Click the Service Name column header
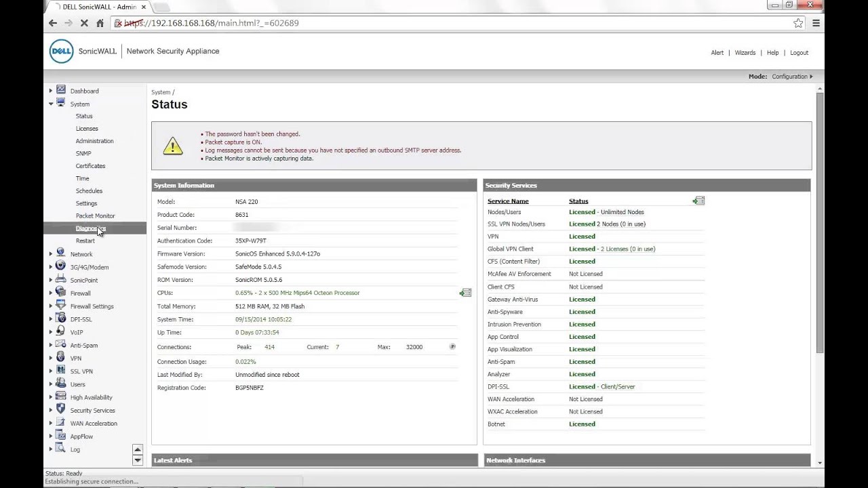This screenshot has height=488, width=868. point(508,201)
